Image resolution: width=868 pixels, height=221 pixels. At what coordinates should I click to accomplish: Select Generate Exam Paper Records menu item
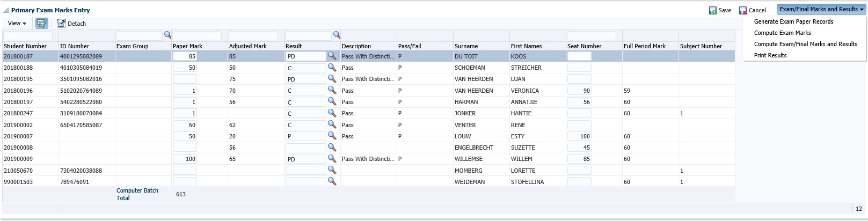793,21
